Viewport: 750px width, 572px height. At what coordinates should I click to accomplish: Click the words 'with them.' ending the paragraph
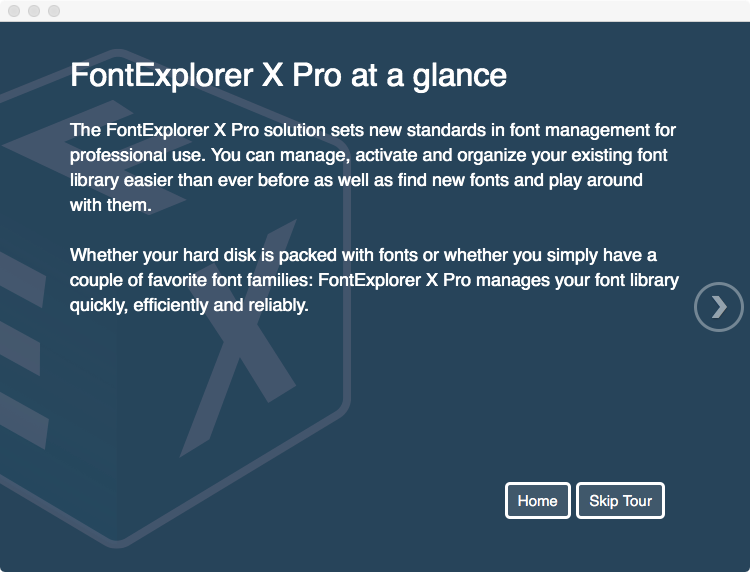tap(110, 205)
